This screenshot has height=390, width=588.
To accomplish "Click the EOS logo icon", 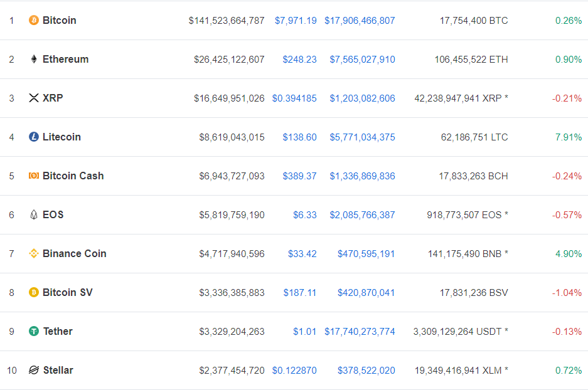I will point(34,214).
